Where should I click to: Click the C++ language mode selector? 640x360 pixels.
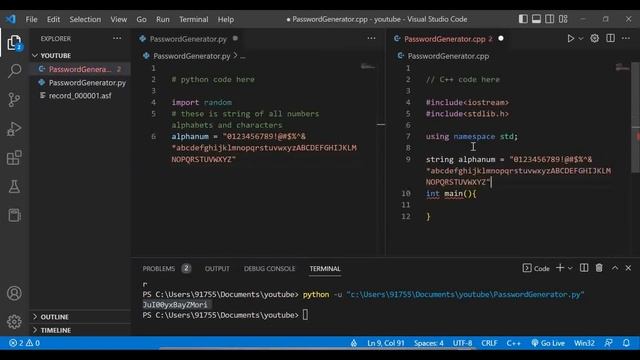point(513,343)
